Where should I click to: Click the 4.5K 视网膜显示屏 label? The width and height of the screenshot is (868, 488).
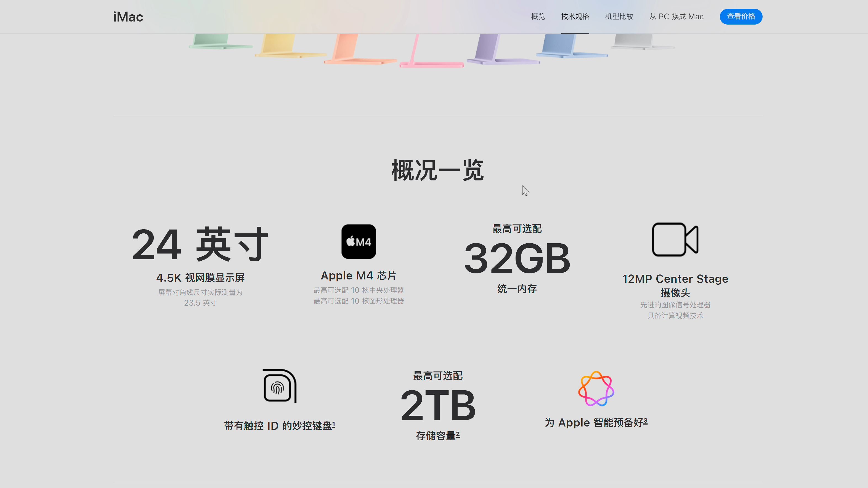200,278
